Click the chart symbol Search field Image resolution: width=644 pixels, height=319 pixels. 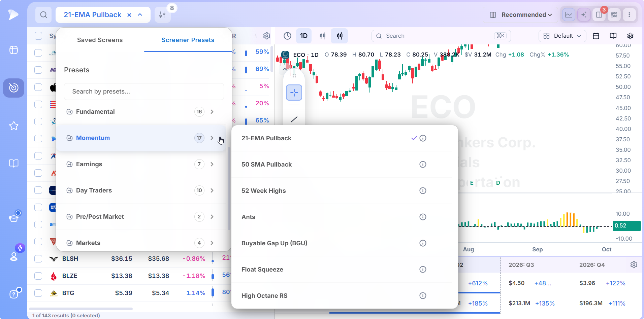click(441, 36)
